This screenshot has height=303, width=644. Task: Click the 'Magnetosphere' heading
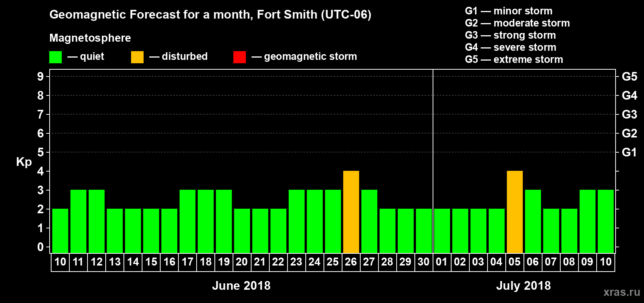coord(90,38)
